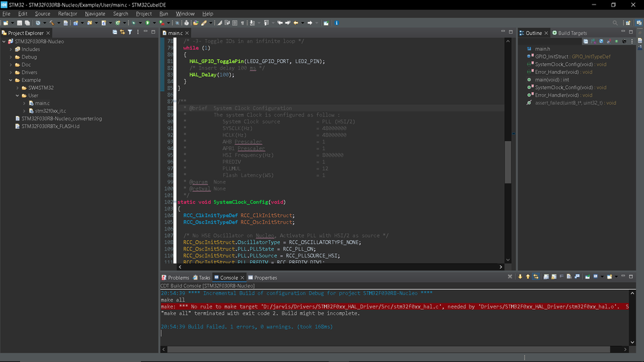The height and width of the screenshot is (362, 644).
Task: Click the editor vertical scrollbar thumb
Action: pyautogui.click(x=508, y=162)
